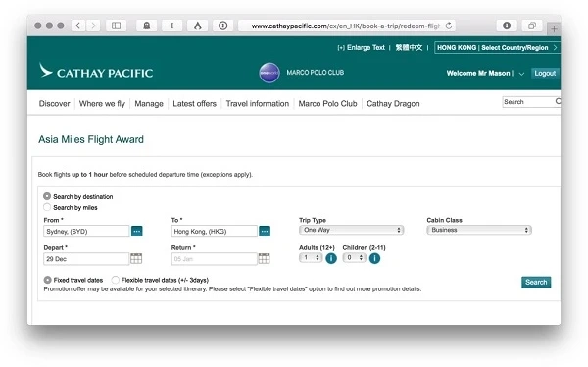Show all tabs icon in Safari
588x367 pixels.
pyautogui.click(x=532, y=26)
